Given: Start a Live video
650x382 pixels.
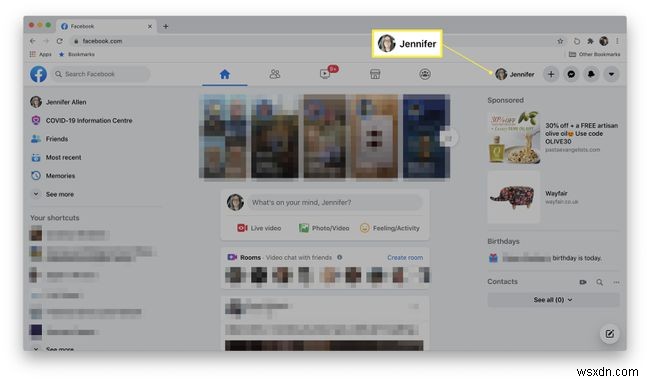Looking at the screenshot, I should (x=259, y=228).
